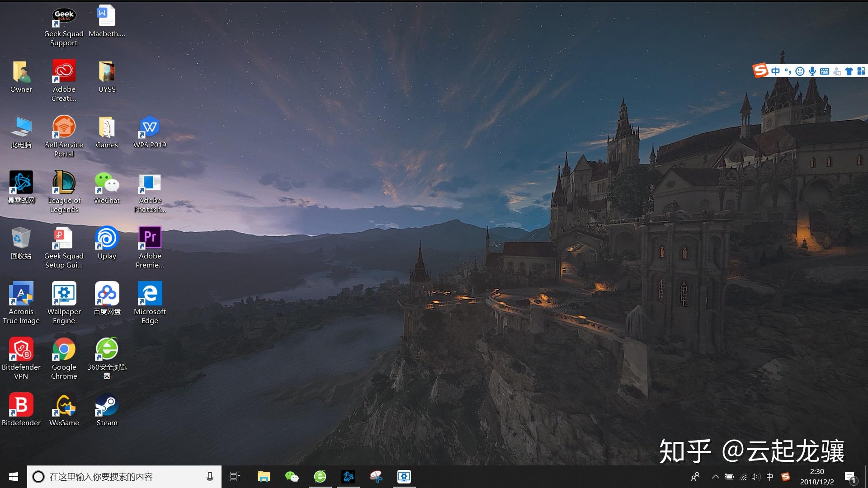Launch Uplay desktop shortcut

[107, 244]
